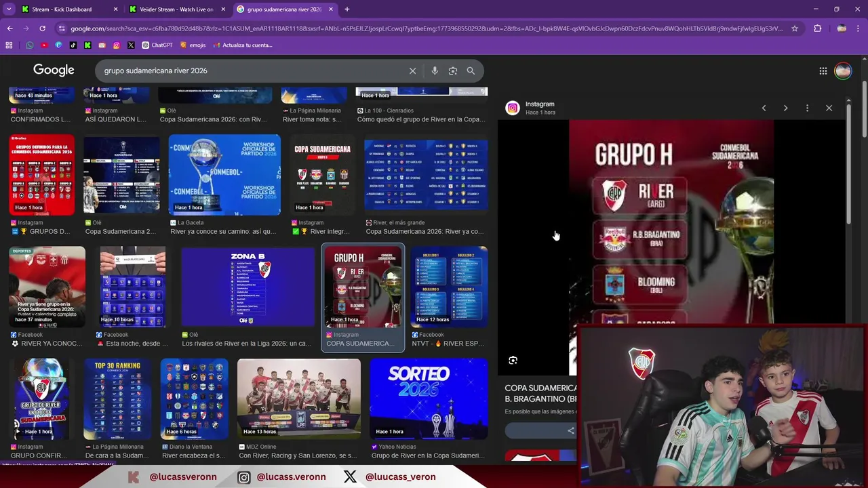The width and height of the screenshot is (868, 488).
Task: Bookmark this page with the star icon
Action: (795, 28)
